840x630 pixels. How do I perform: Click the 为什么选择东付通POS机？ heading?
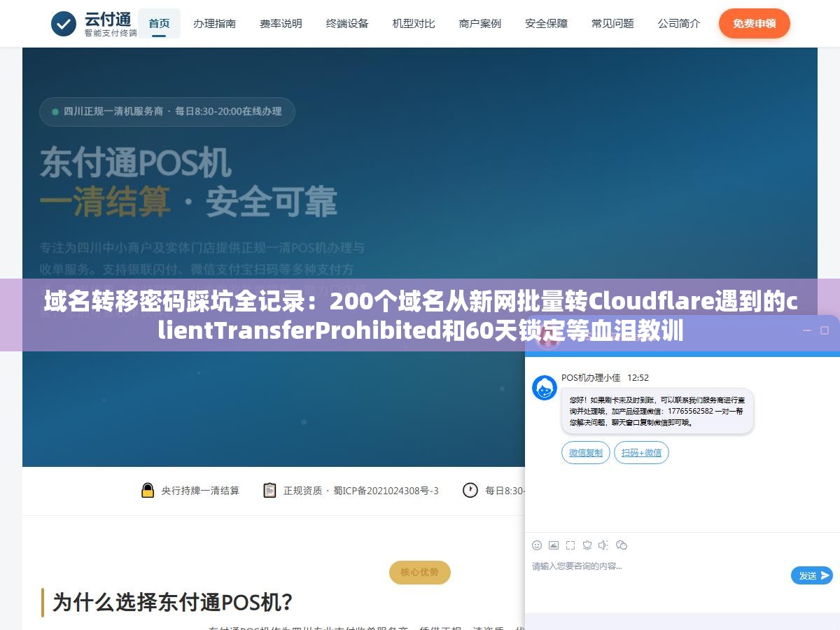click(x=173, y=602)
